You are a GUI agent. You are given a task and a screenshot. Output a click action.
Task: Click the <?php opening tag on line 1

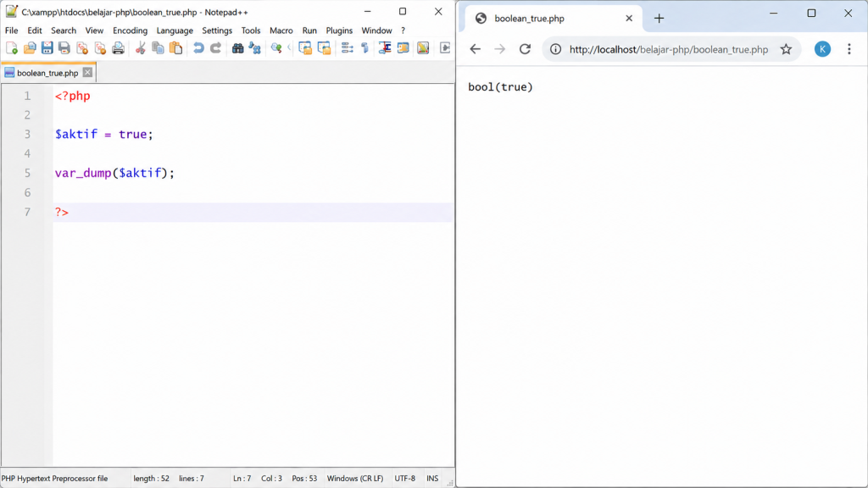click(x=73, y=97)
